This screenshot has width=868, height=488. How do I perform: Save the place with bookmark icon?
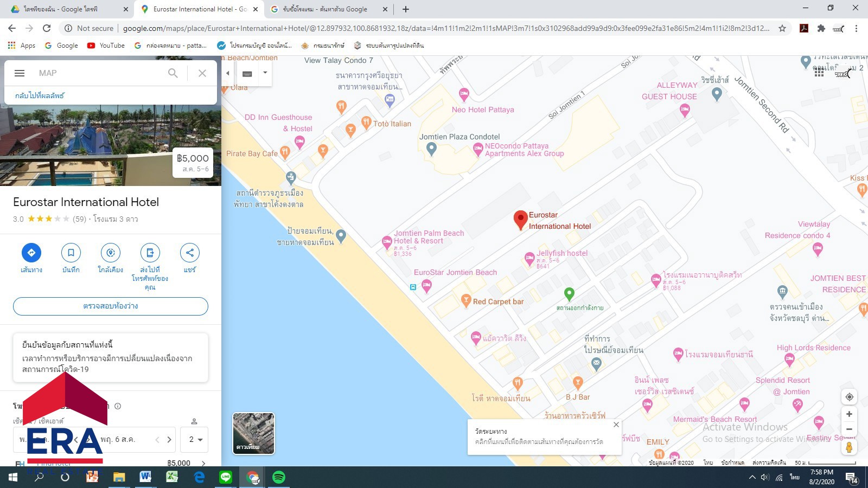[x=71, y=253]
